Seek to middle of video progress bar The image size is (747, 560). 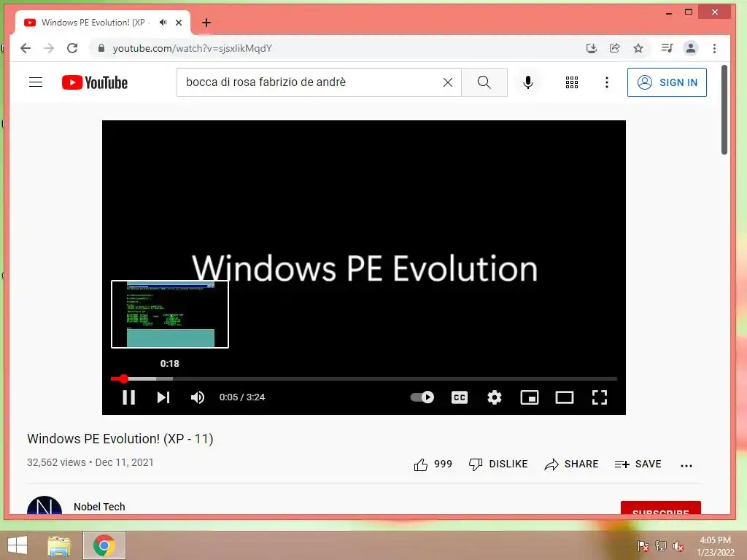(364, 379)
